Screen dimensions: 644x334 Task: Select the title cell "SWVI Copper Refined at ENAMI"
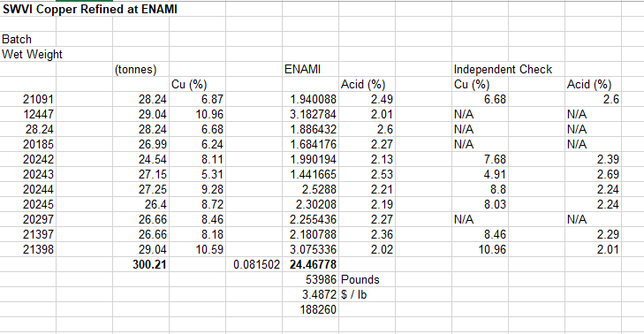tap(90, 9)
